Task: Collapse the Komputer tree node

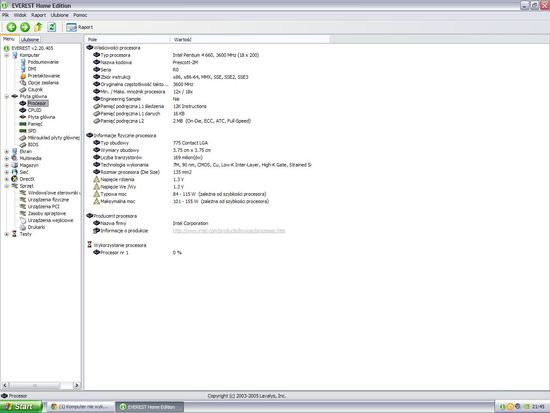Action: coord(7,55)
